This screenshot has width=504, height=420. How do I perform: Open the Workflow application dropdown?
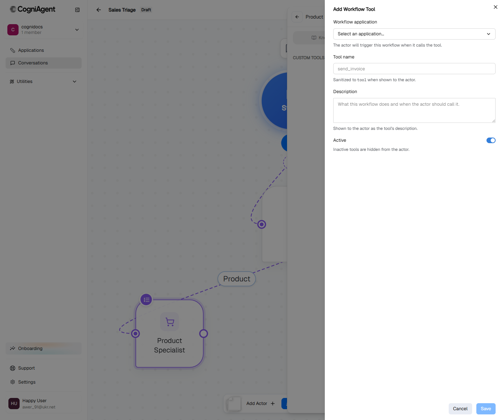point(414,34)
